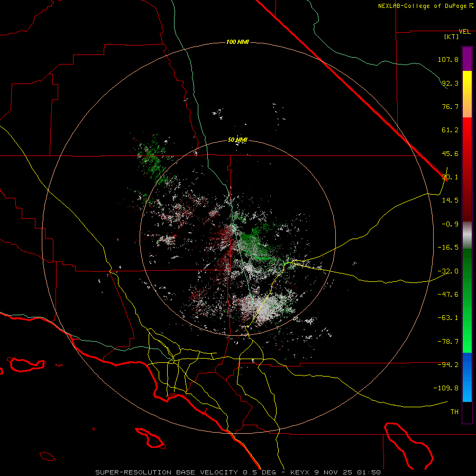476x476 pixels.
Task: Click the 14.5 value on velocity scale
Action: [x=450, y=200]
